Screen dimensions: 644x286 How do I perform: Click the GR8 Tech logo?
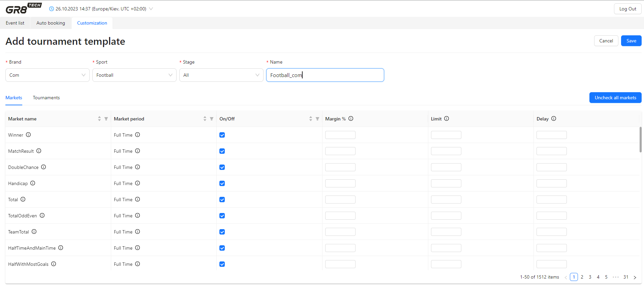(24, 8)
